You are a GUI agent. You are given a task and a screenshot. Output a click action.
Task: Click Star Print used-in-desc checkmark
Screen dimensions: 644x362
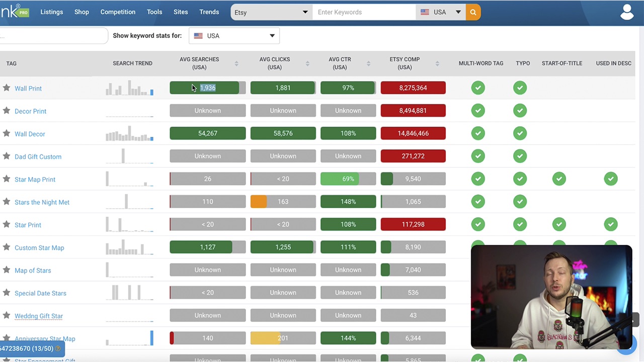pos(611,224)
